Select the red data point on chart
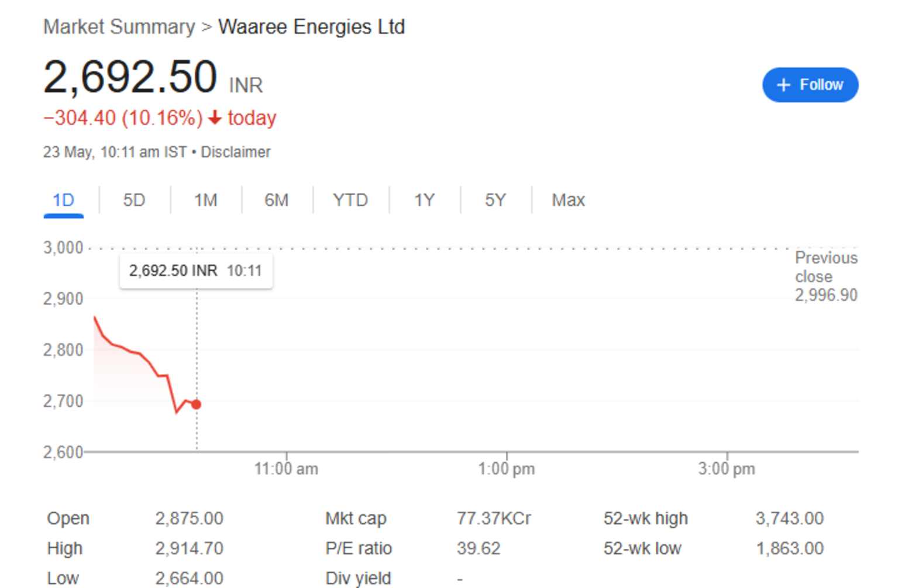The height and width of the screenshot is (588, 919). coord(196,403)
